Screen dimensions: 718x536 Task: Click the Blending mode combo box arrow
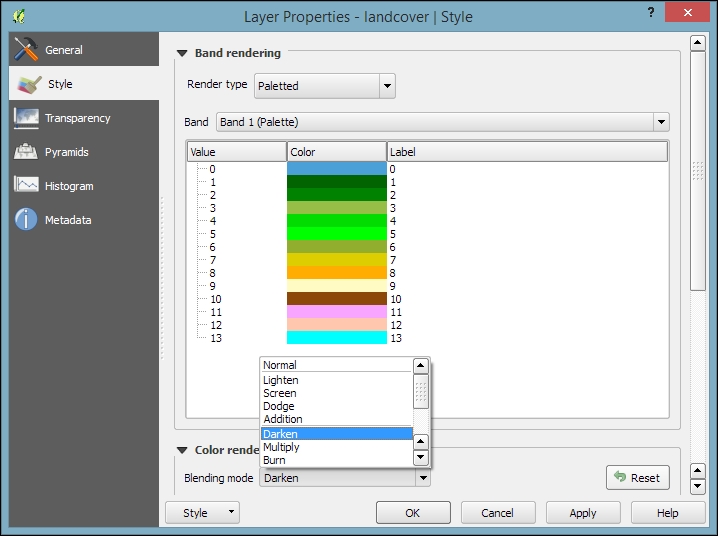coord(423,478)
